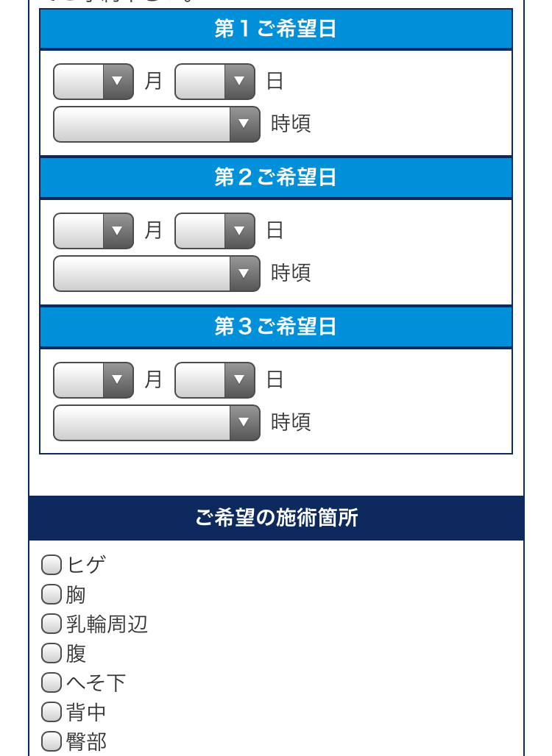The height and width of the screenshot is (756, 552).
Task: Select the 乳輪周辺 treatment option
Action: click(x=50, y=624)
